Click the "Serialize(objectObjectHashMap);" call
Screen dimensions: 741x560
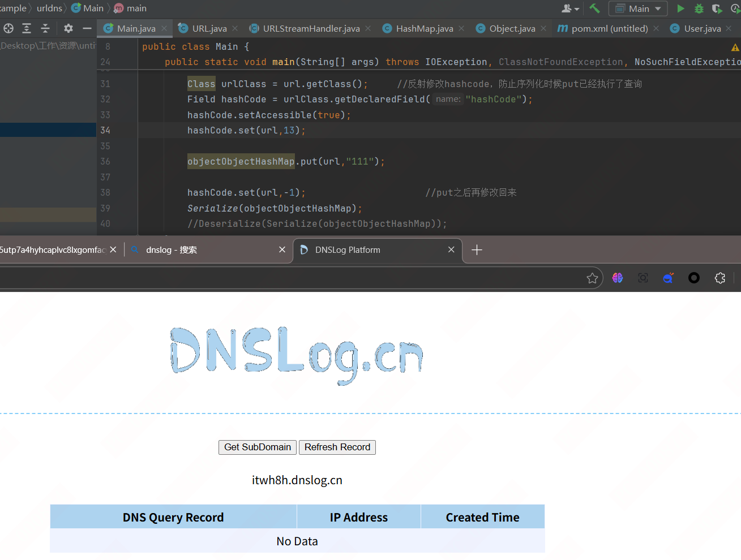click(x=275, y=208)
